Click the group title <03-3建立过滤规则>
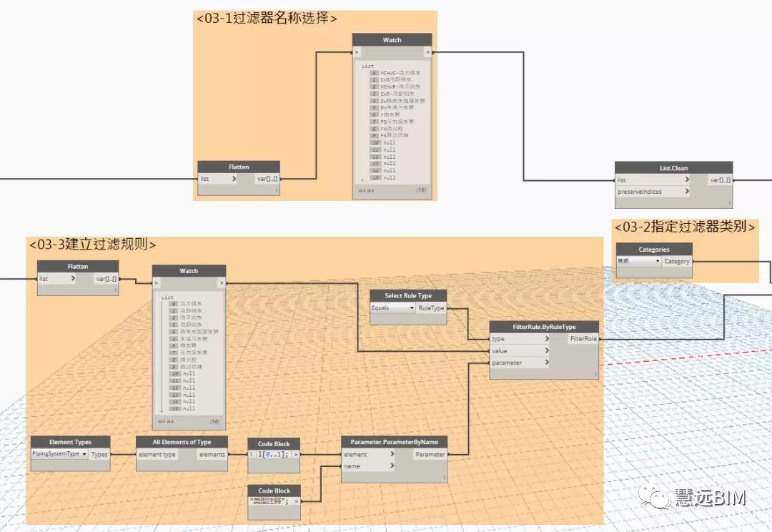Screen dimensions: 772x532 point(92,245)
